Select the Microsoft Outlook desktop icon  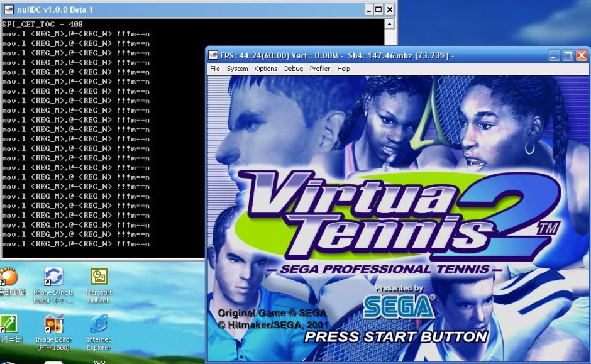tap(99, 285)
